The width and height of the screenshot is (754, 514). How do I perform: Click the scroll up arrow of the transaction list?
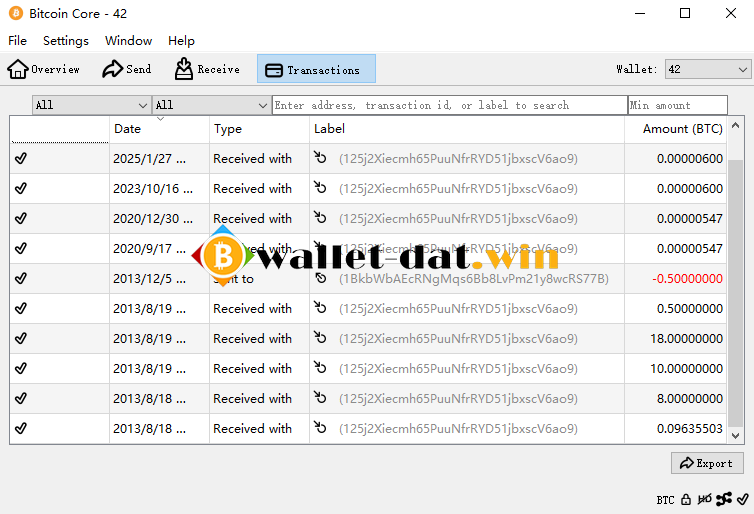tap(735, 125)
